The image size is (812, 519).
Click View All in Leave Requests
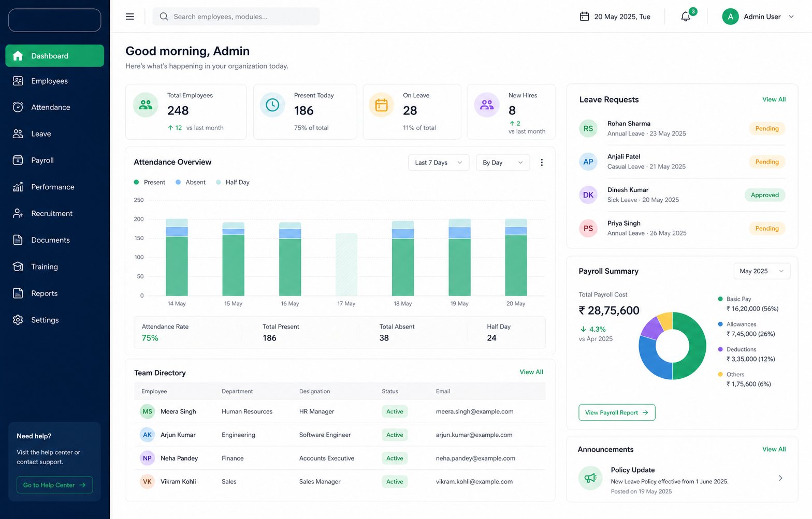(774, 99)
